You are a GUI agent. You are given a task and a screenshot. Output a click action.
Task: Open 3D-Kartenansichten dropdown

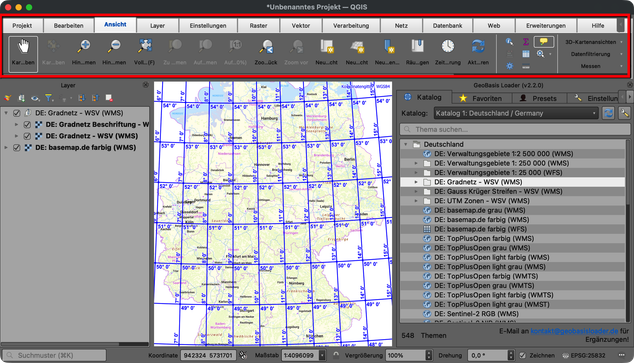click(x=593, y=42)
